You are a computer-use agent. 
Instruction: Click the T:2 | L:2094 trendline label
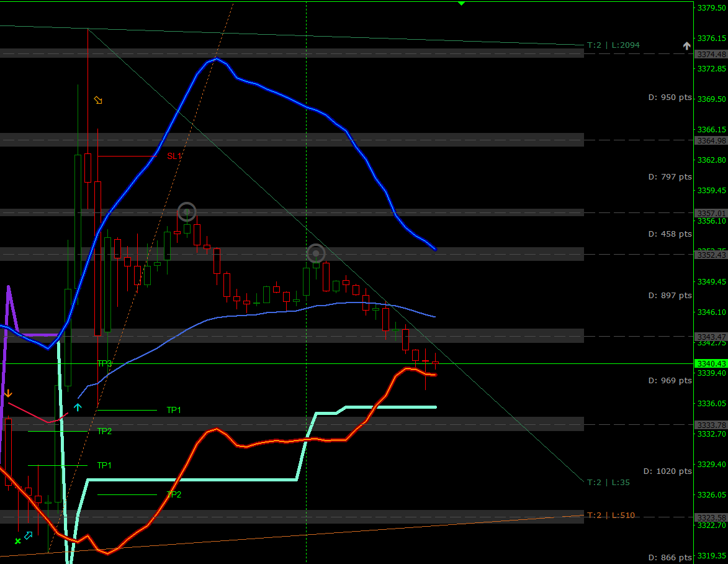(x=613, y=45)
